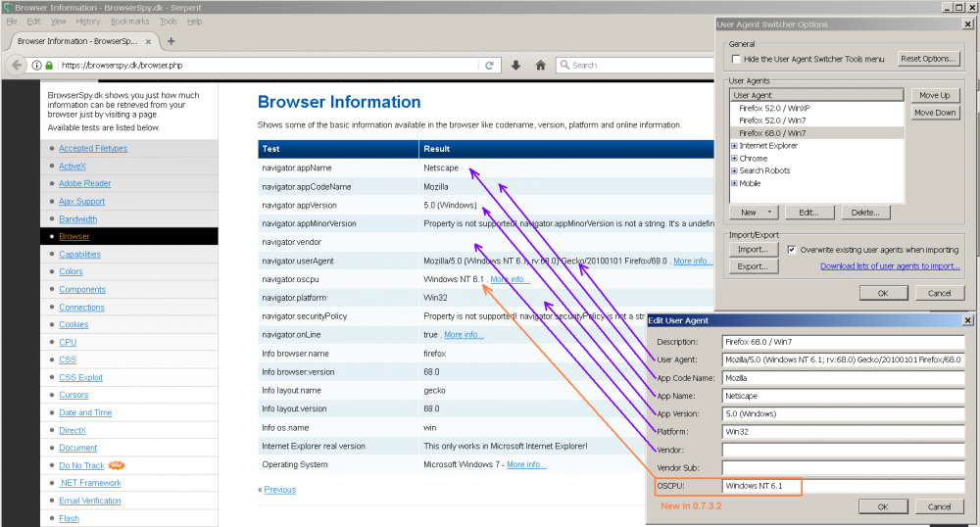Go to the home page icon
The width and height of the screenshot is (980, 527).
(540, 66)
